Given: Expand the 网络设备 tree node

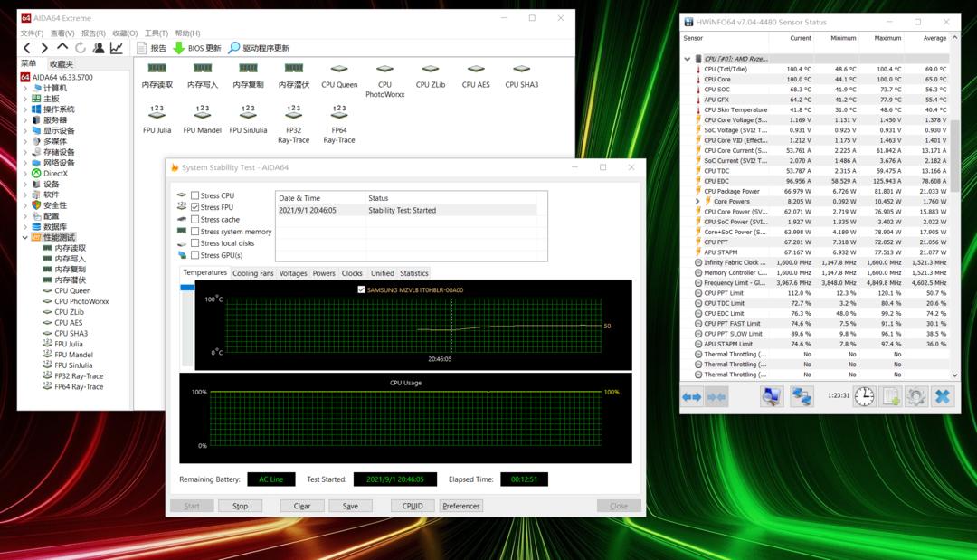Looking at the screenshot, I should [x=25, y=163].
